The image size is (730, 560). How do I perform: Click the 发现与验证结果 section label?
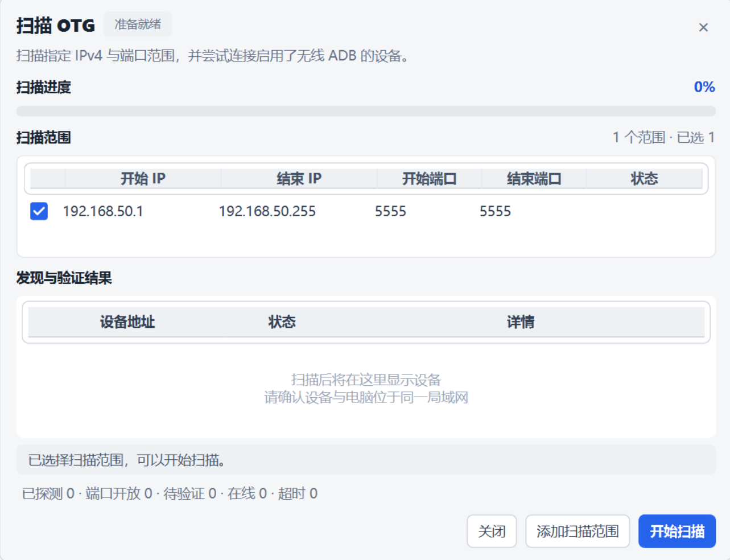(x=64, y=278)
